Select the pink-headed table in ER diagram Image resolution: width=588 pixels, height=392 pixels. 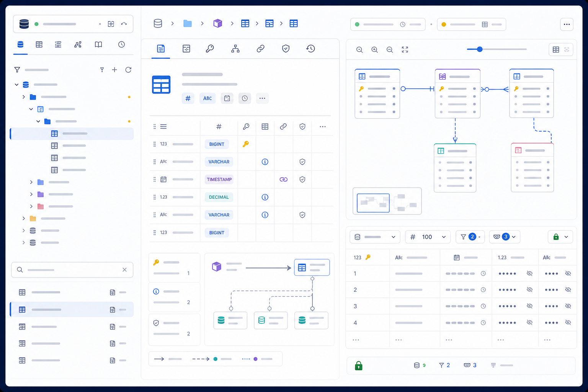pos(532,167)
